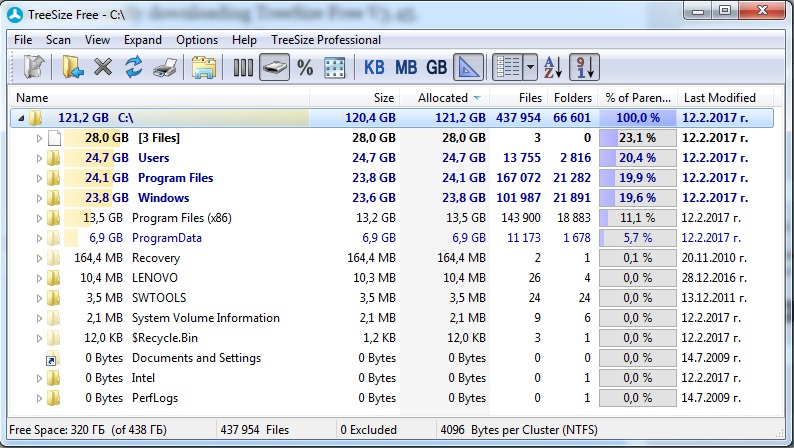The image size is (794, 448).
Task: Click the '167 072' files count cell
Action: (519, 178)
